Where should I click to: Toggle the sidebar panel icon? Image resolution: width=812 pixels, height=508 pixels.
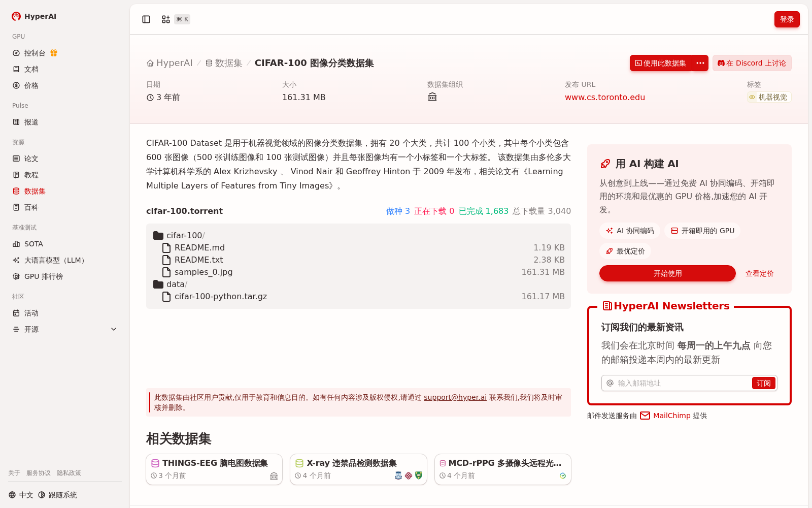(x=146, y=19)
